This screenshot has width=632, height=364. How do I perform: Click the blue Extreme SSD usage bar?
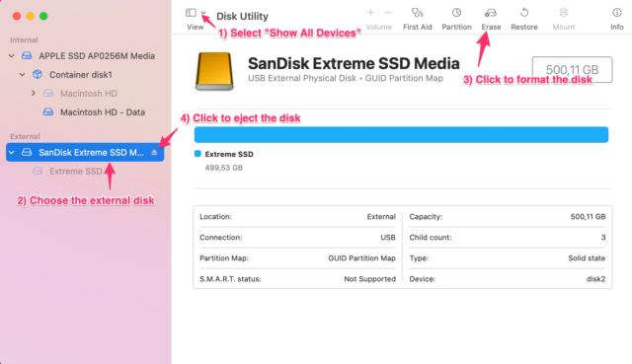click(x=401, y=135)
